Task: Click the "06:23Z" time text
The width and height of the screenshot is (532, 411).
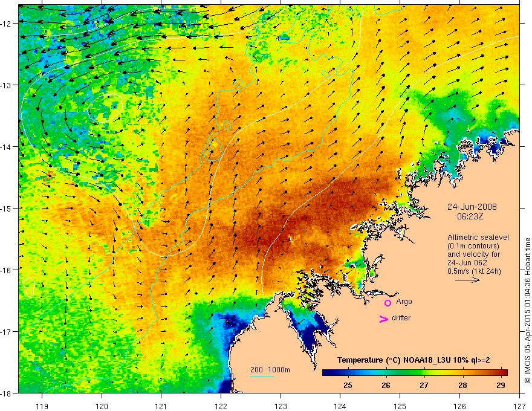Action: click(x=470, y=216)
